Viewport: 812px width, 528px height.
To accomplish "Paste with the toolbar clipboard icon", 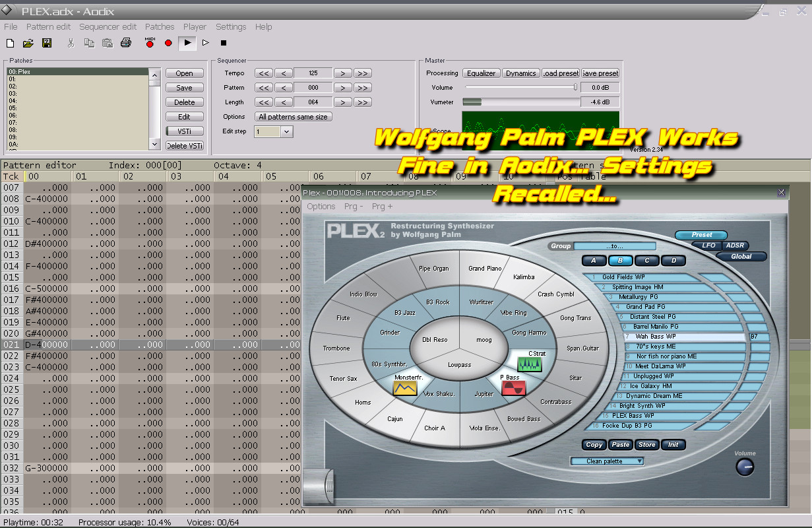I will (x=107, y=43).
